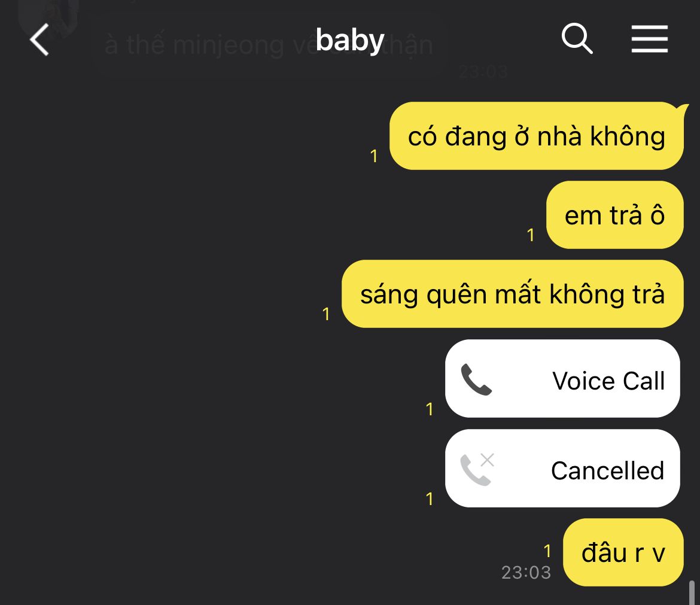Viewport: 700px width, 605px height.
Task: Tap the "Voice Call" label to redial
Action: pos(608,381)
